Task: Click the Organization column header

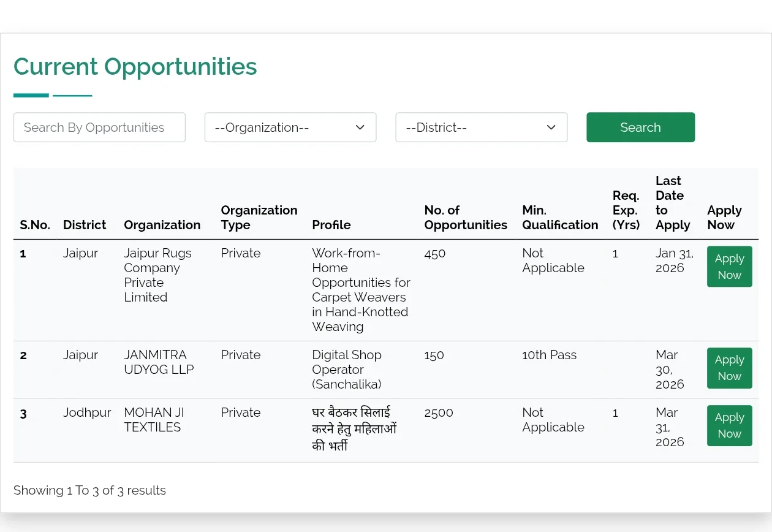Action: pyautogui.click(x=162, y=225)
